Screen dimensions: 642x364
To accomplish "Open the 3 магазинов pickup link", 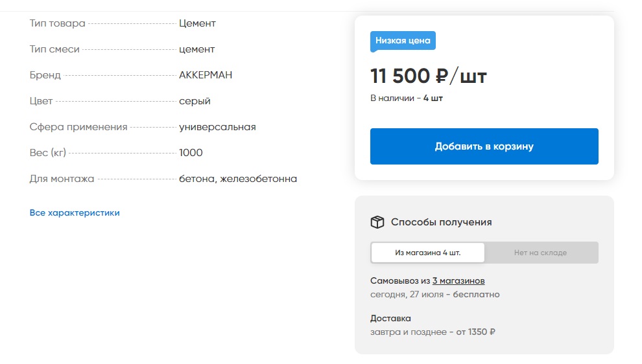I will pyautogui.click(x=458, y=280).
